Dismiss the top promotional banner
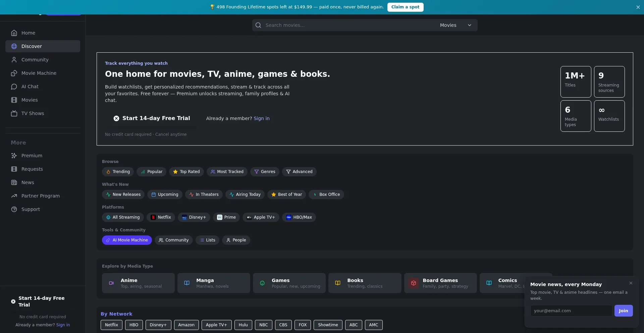Screen dimensions: 644x333 (x=638, y=7)
